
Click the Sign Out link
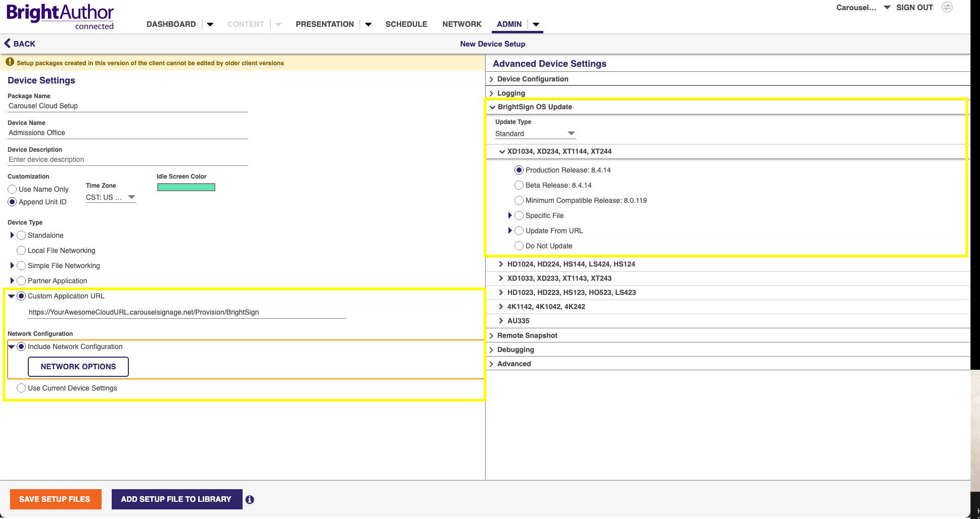[x=915, y=8]
